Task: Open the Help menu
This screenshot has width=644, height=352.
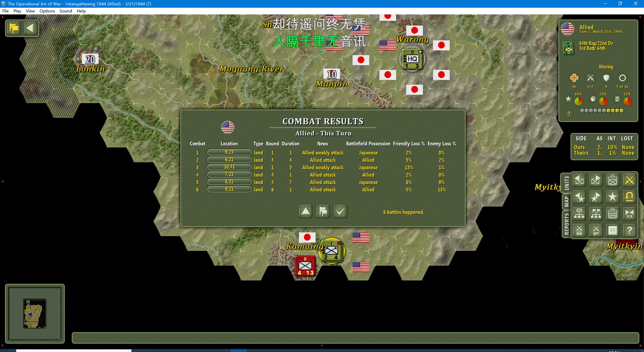Action: tap(81, 11)
